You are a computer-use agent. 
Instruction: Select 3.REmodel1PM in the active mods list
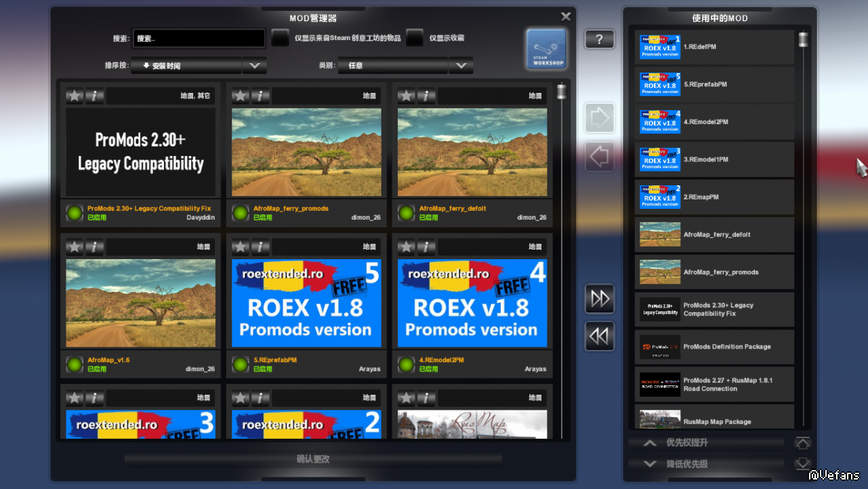click(x=714, y=159)
